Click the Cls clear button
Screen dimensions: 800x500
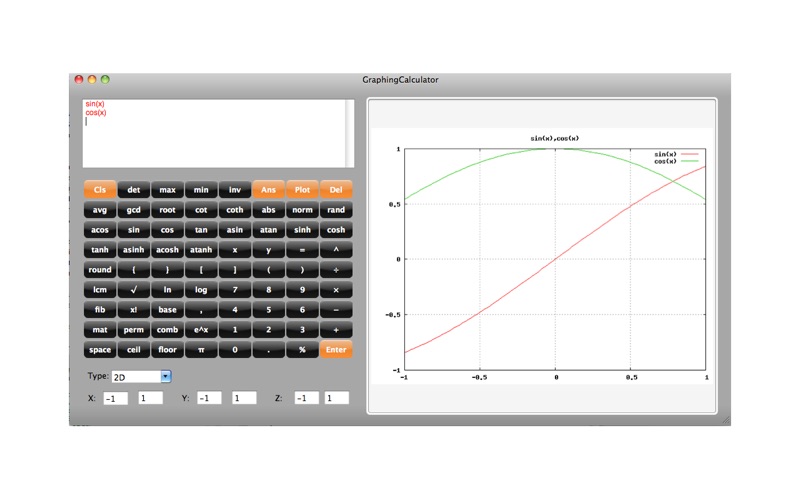click(100, 190)
